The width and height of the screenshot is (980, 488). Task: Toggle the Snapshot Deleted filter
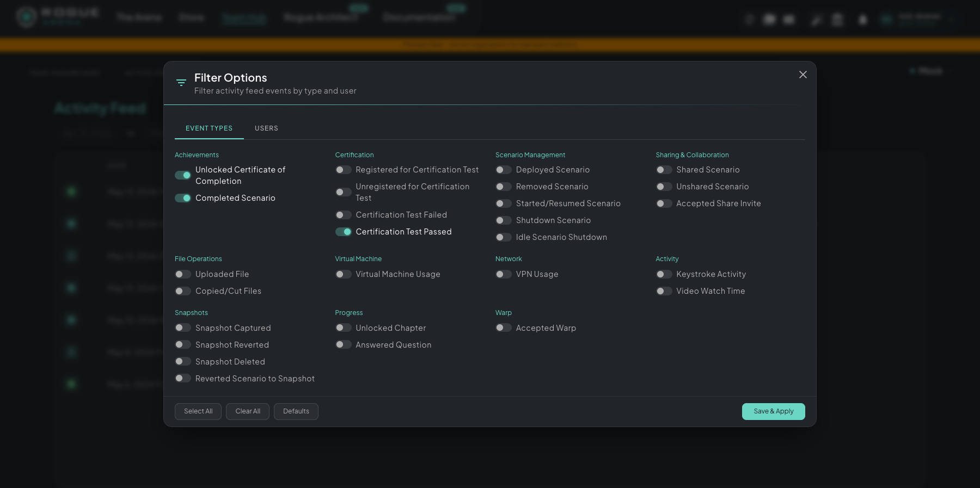click(183, 361)
